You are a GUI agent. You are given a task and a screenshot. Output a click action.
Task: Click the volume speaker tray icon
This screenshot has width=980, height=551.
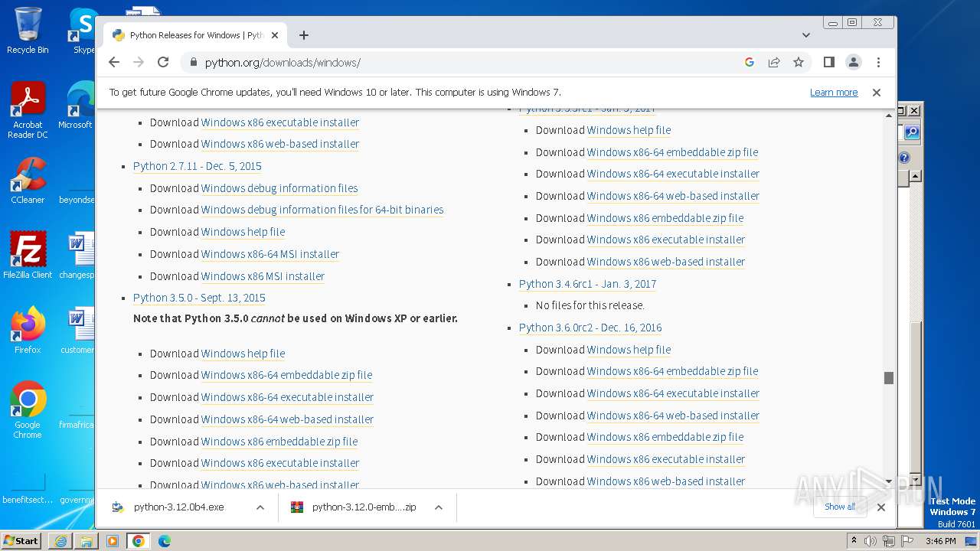point(871,541)
